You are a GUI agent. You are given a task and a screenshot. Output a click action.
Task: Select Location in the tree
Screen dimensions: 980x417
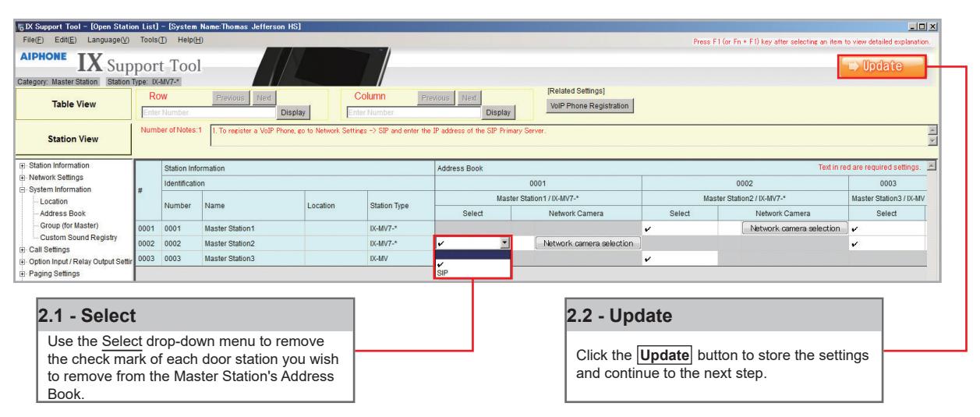[x=53, y=201]
